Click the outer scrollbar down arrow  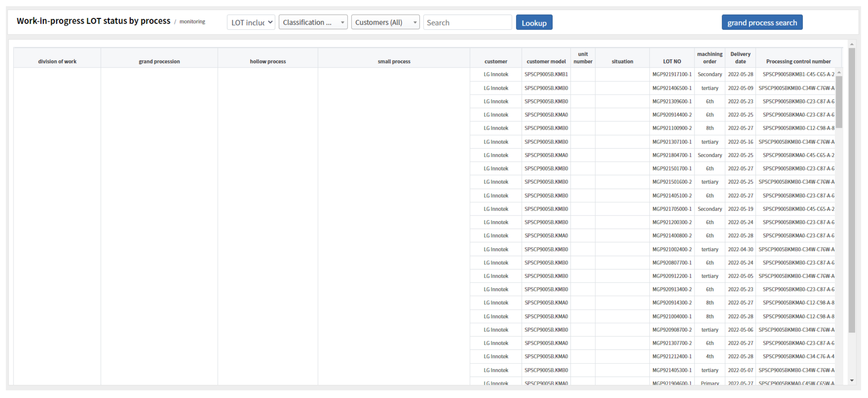pyautogui.click(x=852, y=381)
